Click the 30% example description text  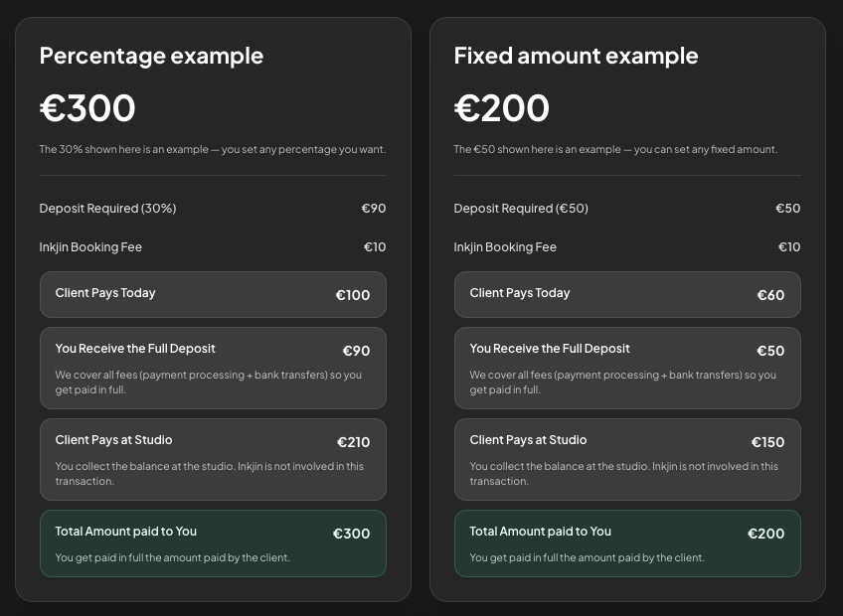213,149
